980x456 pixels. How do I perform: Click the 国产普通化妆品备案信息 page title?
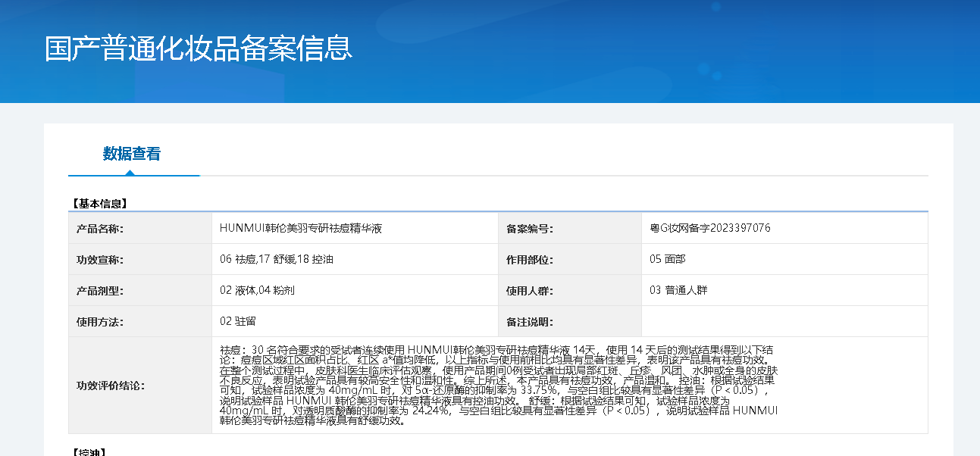(x=199, y=48)
